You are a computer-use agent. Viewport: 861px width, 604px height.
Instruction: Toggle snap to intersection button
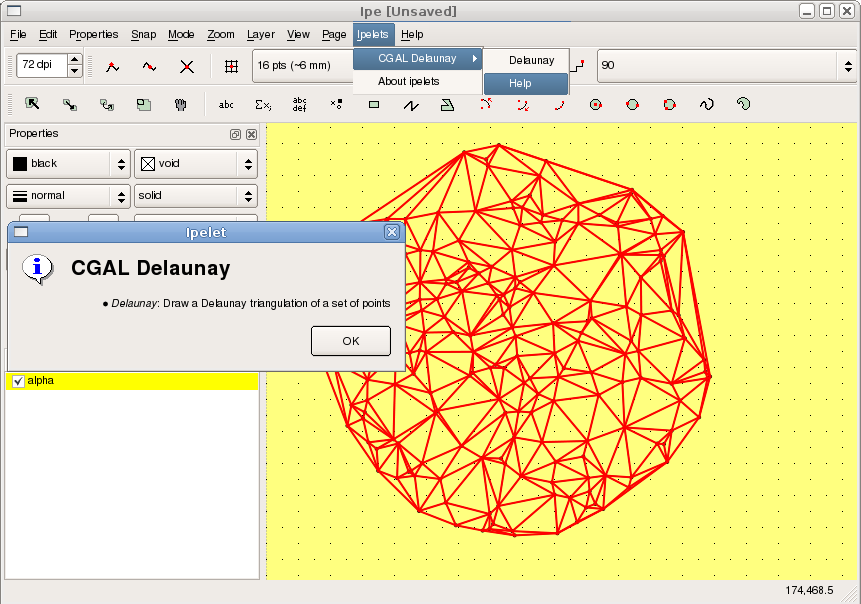(187, 66)
